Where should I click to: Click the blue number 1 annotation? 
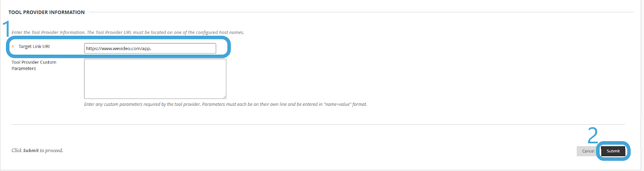click(6, 29)
